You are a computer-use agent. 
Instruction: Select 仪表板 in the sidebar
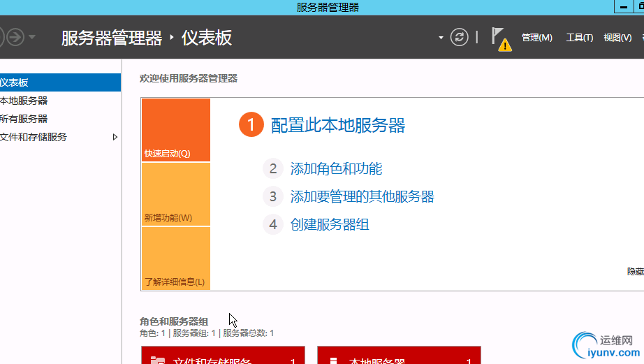point(60,82)
